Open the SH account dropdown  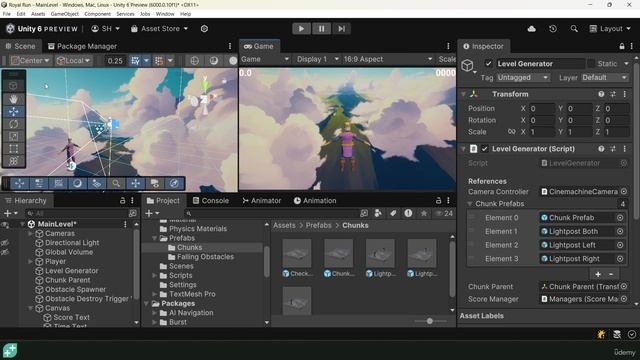pos(105,29)
